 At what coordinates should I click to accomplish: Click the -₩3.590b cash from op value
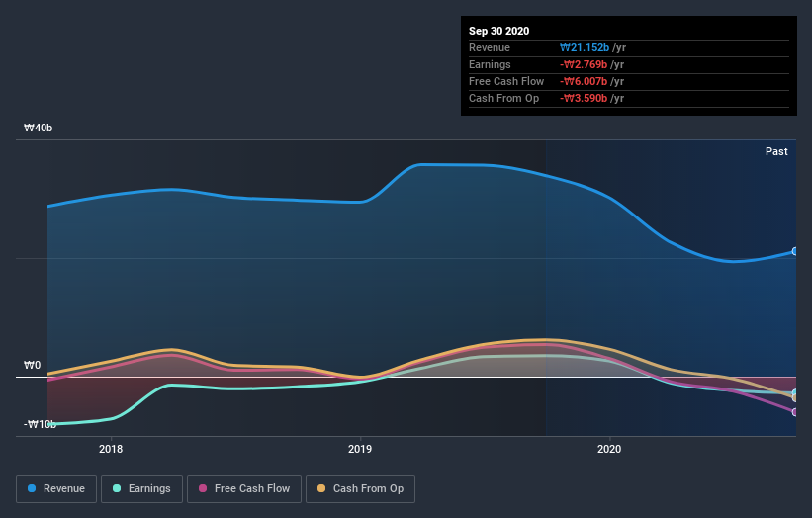click(584, 98)
